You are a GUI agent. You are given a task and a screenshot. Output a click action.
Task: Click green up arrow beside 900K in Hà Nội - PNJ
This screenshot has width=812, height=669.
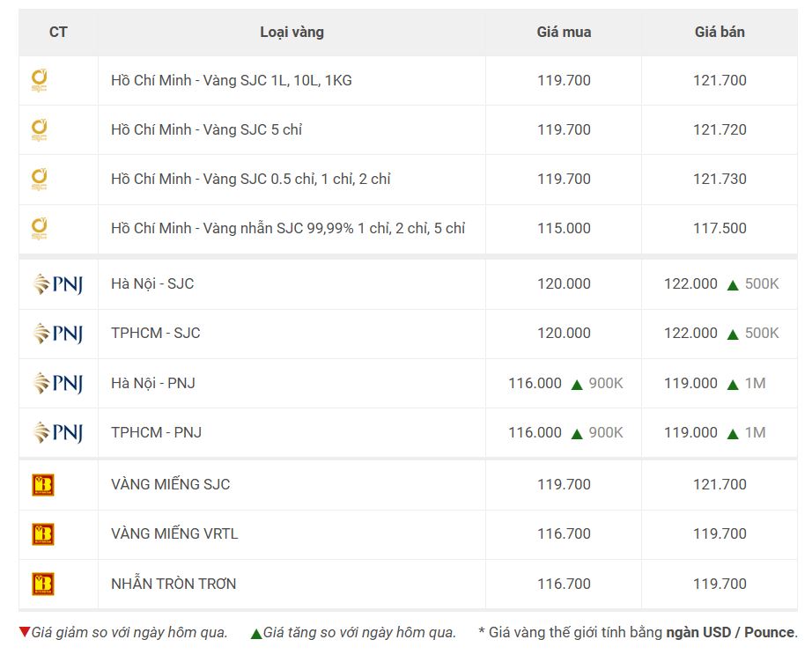(x=576, y=384)
